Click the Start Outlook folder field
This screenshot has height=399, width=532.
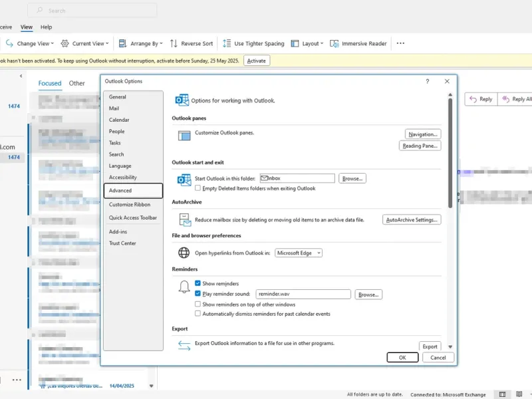tap(297, 178)
